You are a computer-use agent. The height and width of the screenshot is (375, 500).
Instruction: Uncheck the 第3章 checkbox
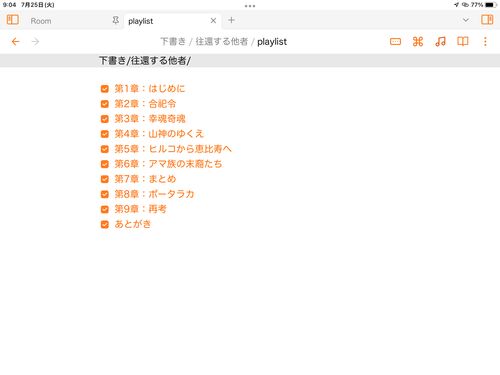coord(105,119)
